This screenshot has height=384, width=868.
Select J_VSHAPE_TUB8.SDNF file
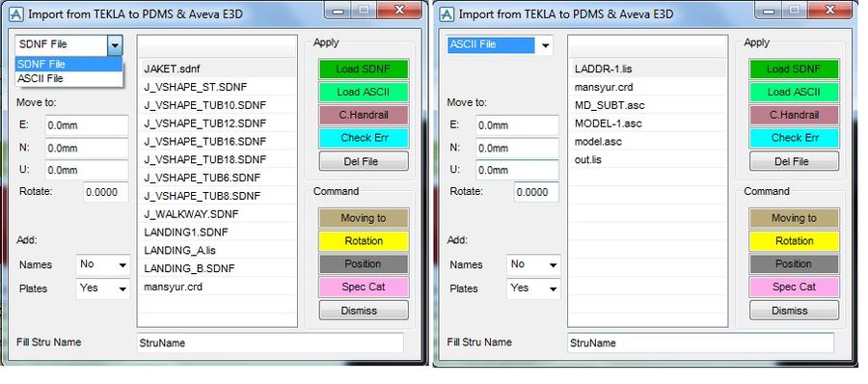218,196
